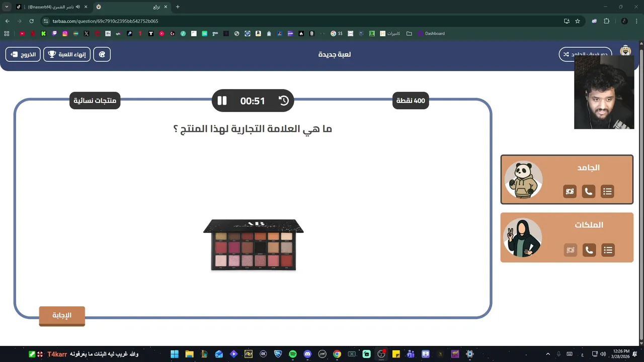Open the X bookmark
The width and height of the screenshot is (644, 362).
click(87, 34)
